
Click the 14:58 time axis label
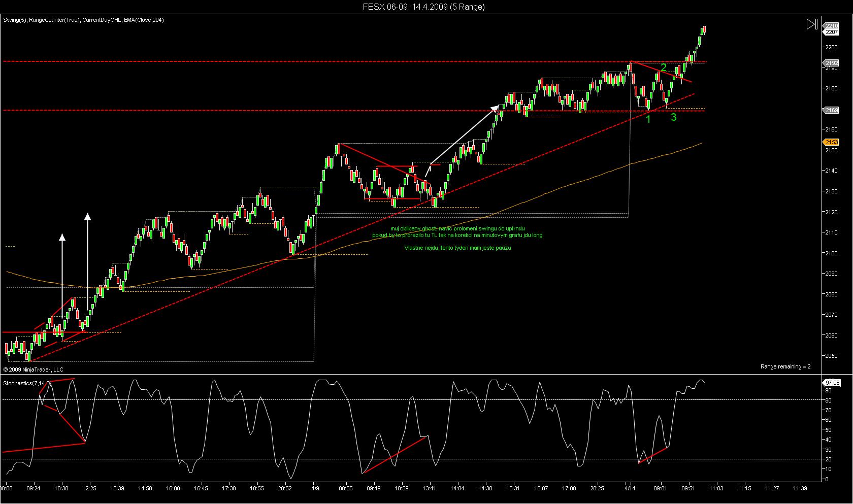pyautogui.click(x=145, y=488)
